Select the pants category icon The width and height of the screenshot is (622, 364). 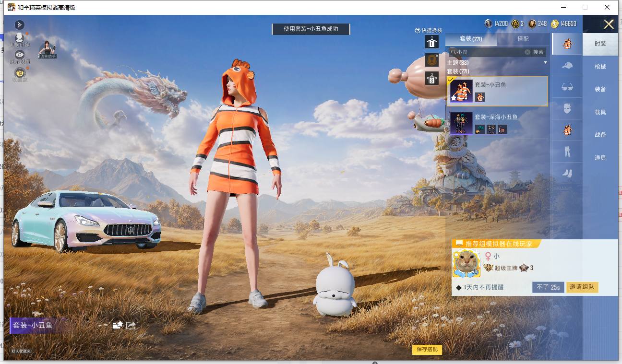[567, 152]
